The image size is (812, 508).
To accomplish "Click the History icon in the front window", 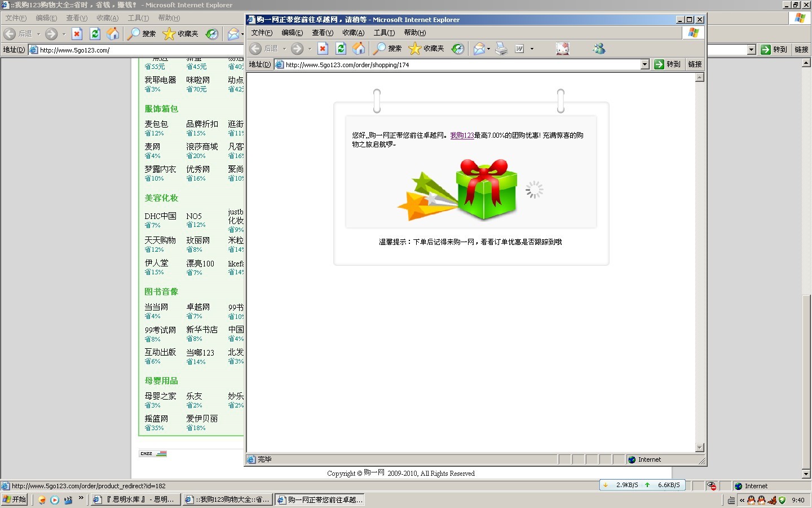I will 458,49.
